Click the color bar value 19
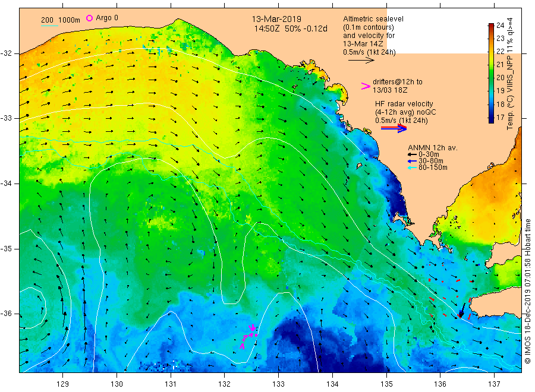 click(x=500, y=91)
